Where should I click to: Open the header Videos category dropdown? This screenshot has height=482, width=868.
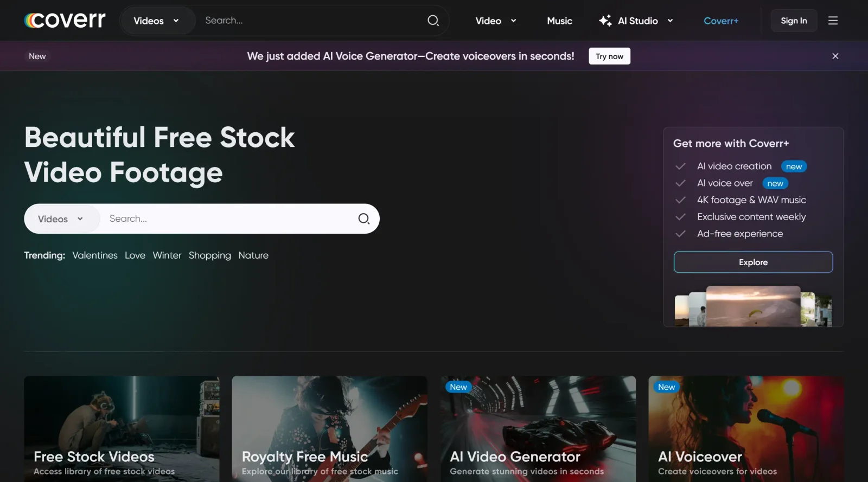click(157, 21)
